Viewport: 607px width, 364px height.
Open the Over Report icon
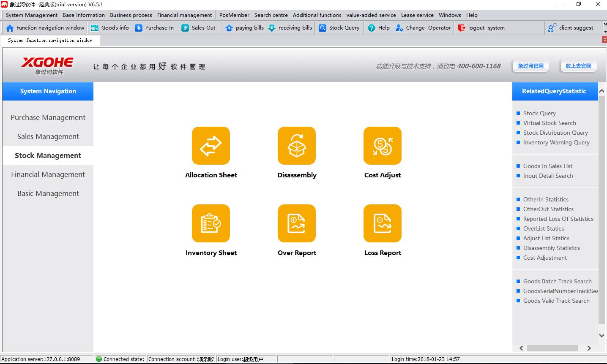(x=297, y=223)
